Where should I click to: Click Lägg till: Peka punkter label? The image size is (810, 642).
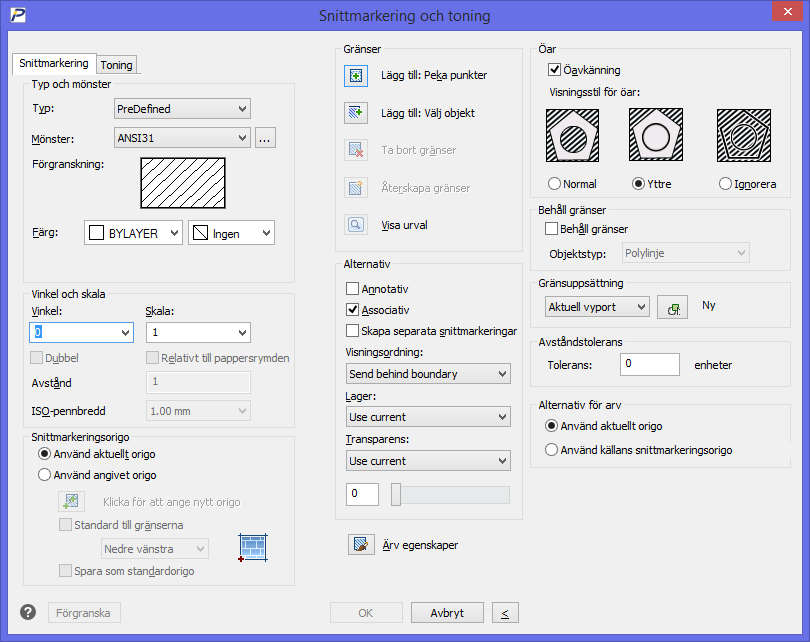click(434, 75)
